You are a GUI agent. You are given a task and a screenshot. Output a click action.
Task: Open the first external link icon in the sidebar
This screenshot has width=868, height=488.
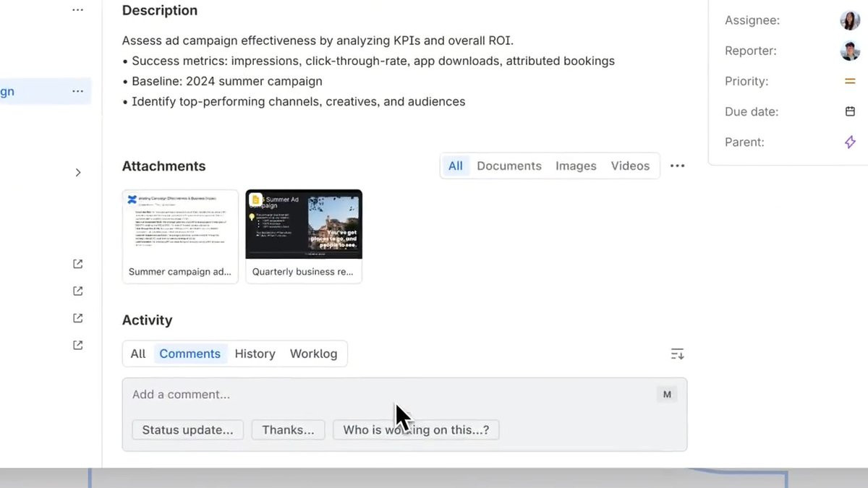tap(78, 264)
